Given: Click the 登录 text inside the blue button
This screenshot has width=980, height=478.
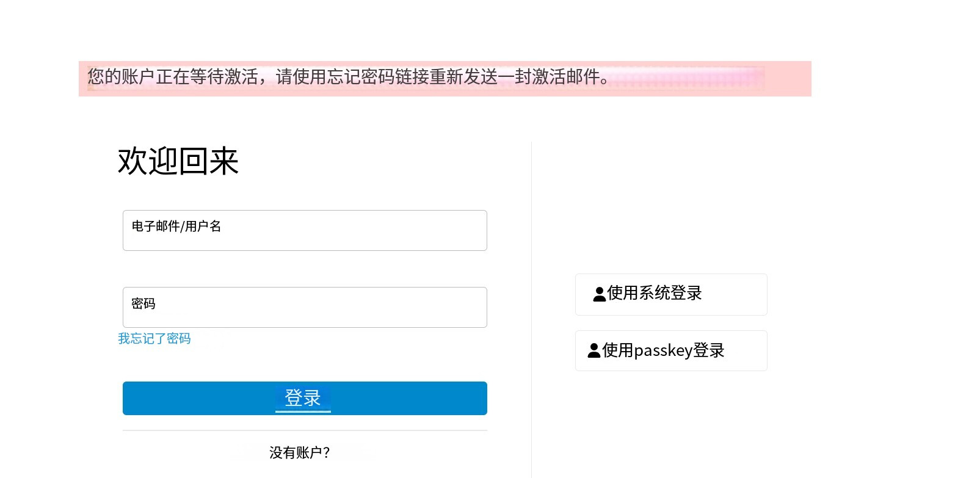Looking at the screenshot, I should [x=303, y=398].
